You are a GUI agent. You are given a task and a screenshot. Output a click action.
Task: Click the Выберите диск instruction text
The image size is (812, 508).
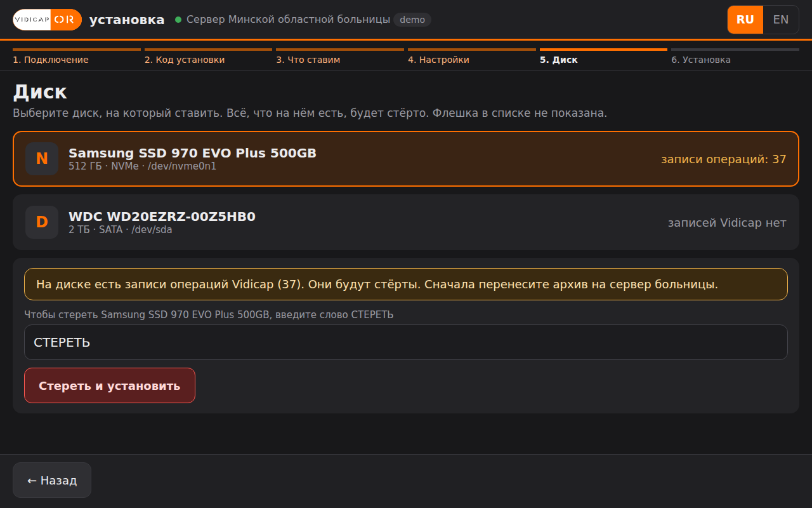[310, 113]
